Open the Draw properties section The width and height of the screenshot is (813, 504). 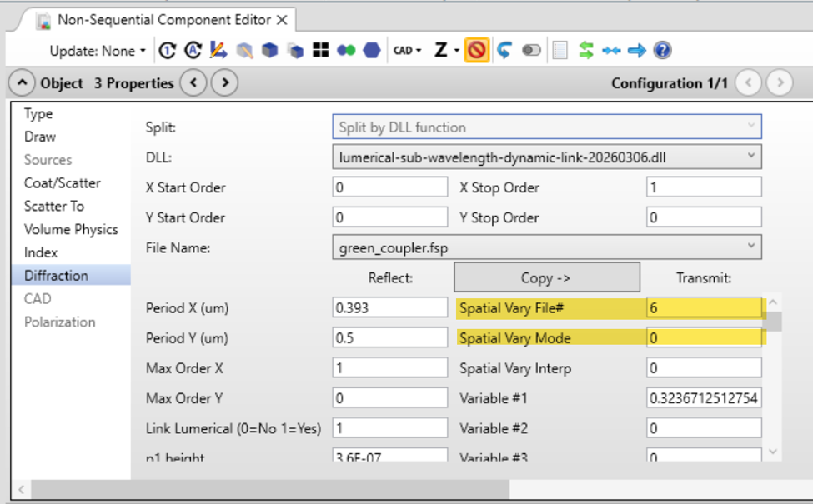coord(40,137)
